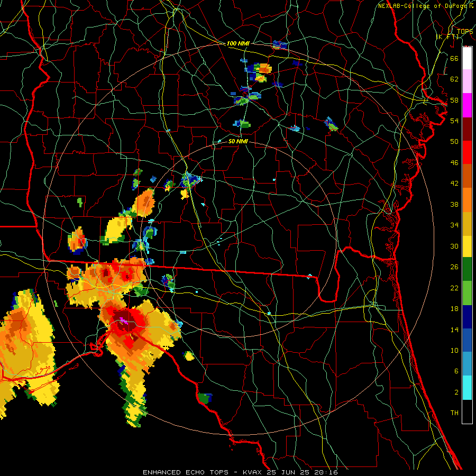Click the 'TOPS' legend title
Viewport: 476px width, 476px height.
[465, 32]
